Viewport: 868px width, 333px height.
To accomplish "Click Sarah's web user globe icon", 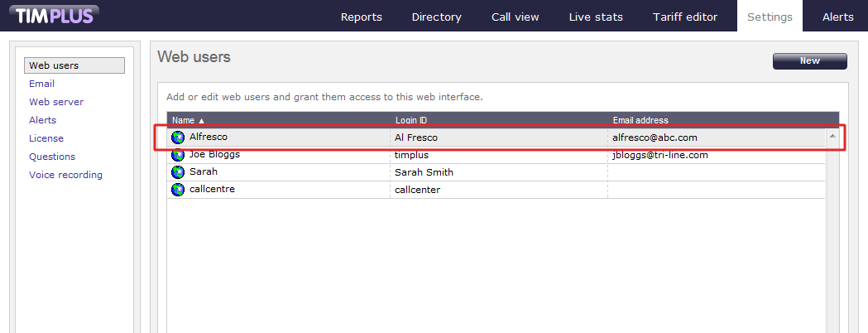I will pyautogui.click(x=178, y=172).
